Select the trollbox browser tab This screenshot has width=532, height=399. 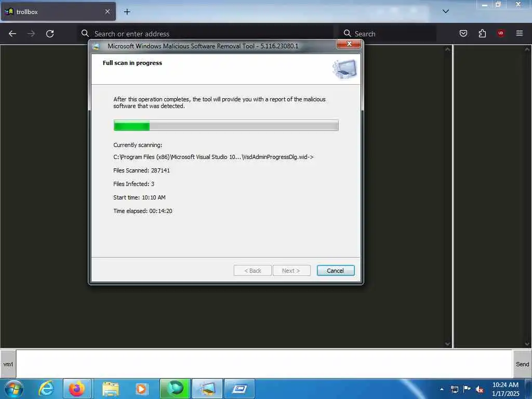58,12
